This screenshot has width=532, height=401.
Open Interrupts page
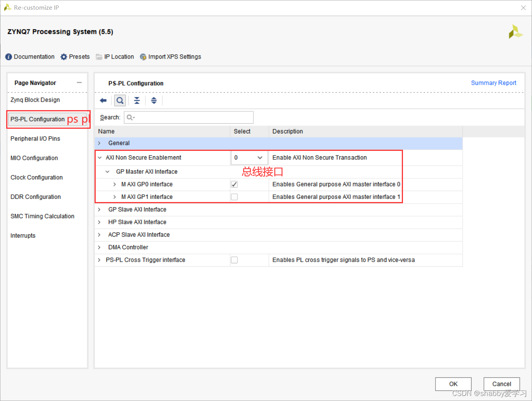click(23, 235)
